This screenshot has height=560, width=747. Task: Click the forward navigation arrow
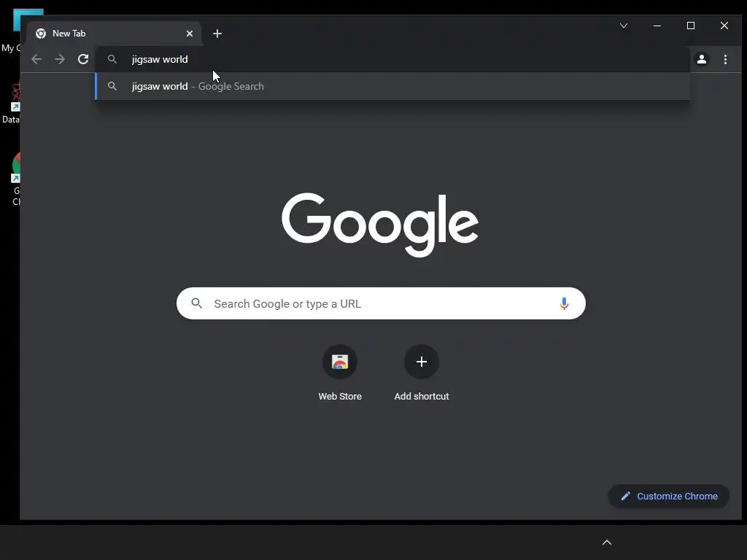60,59
